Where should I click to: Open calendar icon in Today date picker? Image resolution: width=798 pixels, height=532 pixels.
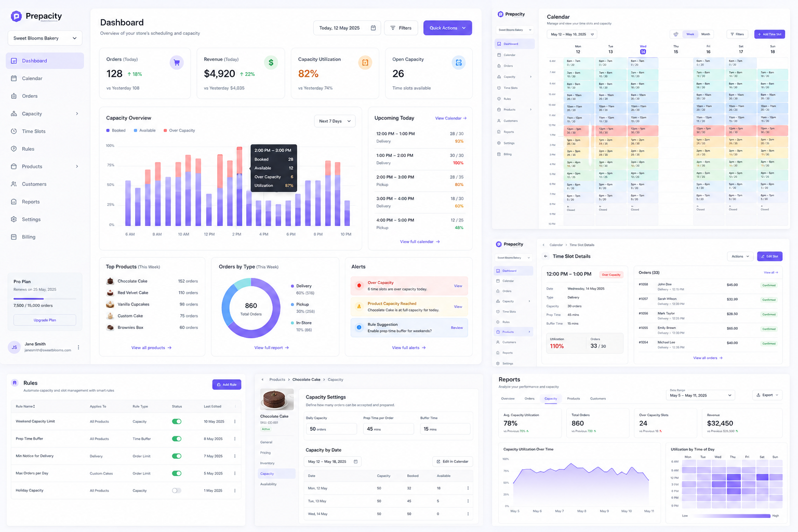373,28
